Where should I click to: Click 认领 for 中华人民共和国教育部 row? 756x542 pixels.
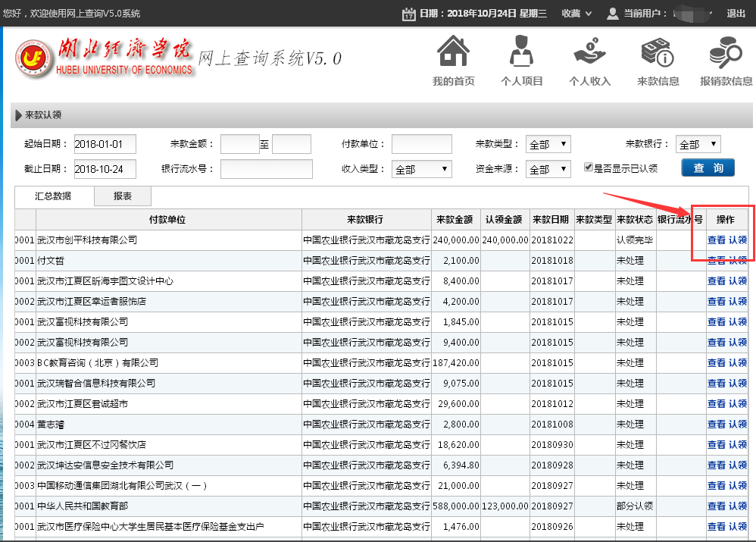coord(737,506)
